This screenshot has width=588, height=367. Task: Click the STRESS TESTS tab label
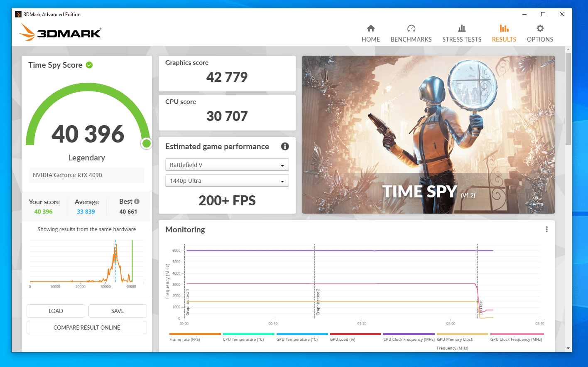462,39
